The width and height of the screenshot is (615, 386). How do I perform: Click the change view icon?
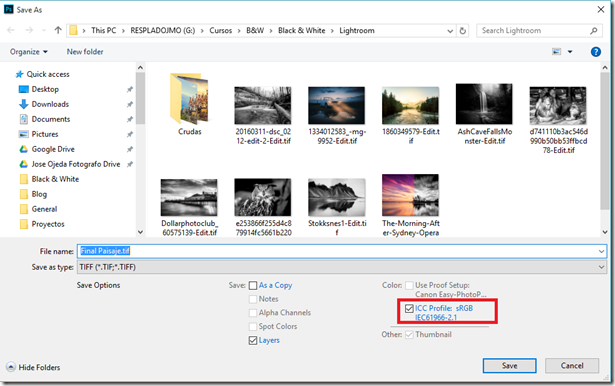pos(557,52)
